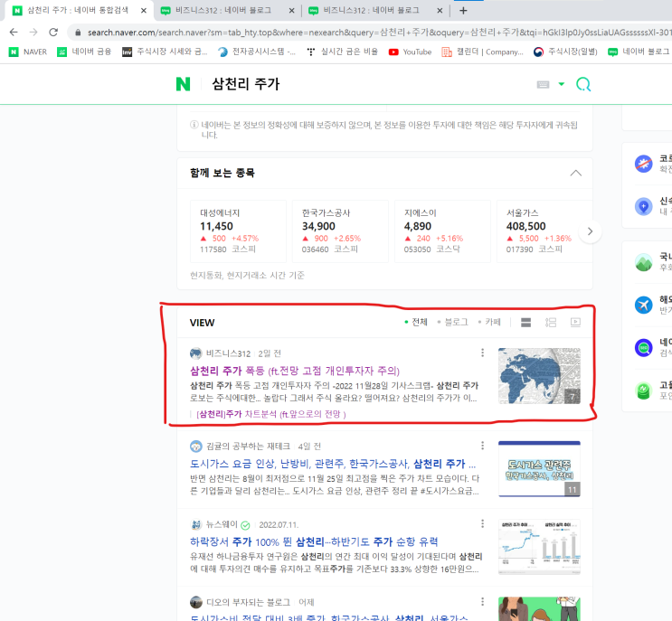672x621 pixels.
Task: Click the green coin stack icon in sidebar
Action: point(643,390)
